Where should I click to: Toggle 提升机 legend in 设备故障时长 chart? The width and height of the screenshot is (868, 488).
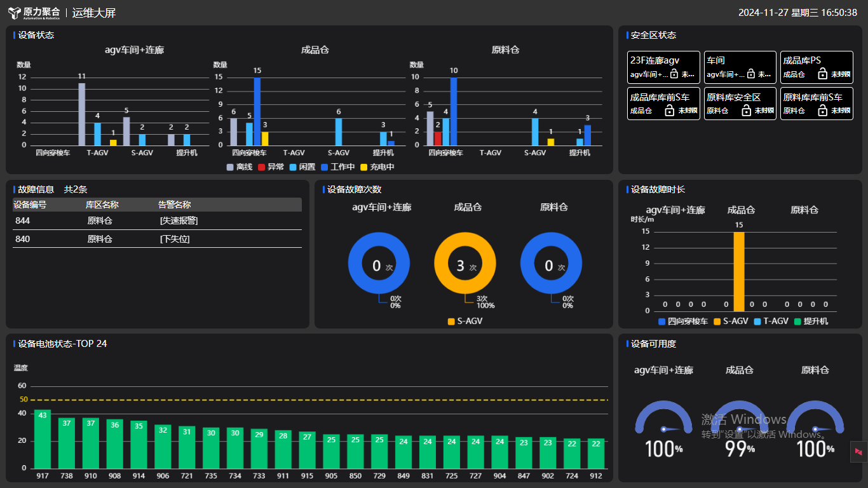pyautogui.click(x=811, y=322)
